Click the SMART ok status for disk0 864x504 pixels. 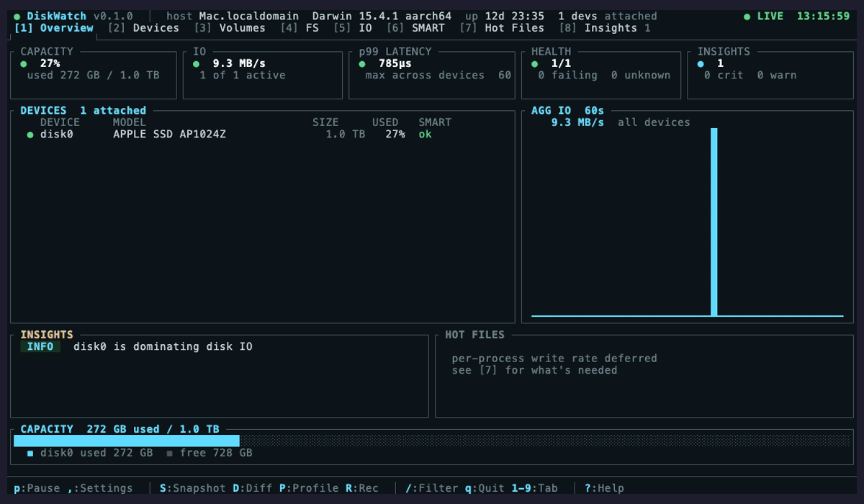point(426,135)
